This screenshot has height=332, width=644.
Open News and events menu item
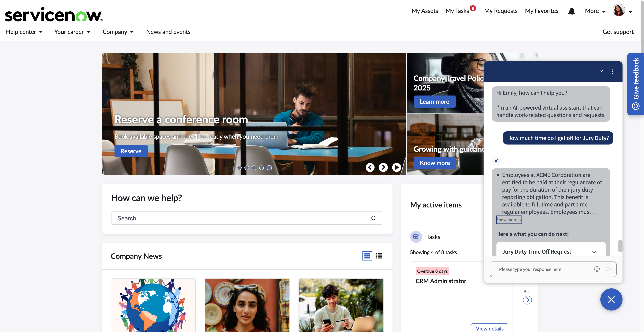168,32
